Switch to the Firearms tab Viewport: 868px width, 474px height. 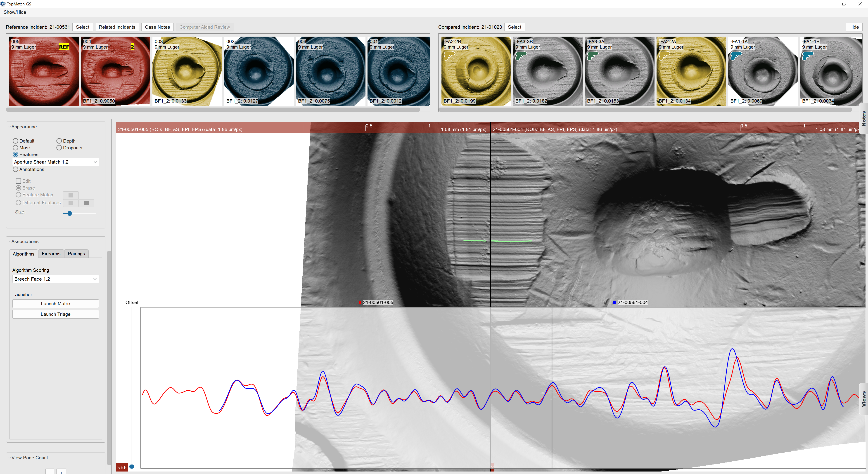click(x=51, y=253)
